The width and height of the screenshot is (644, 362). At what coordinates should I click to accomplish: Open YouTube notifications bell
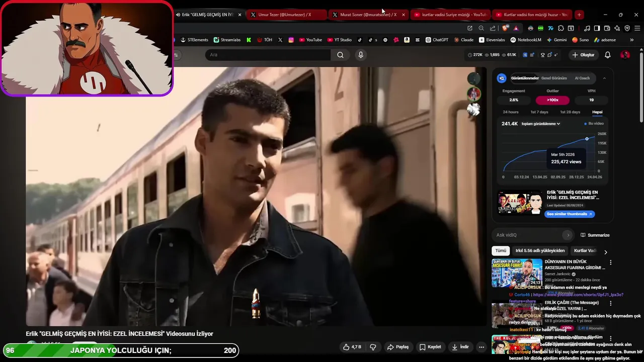click(x=607, y=55)
